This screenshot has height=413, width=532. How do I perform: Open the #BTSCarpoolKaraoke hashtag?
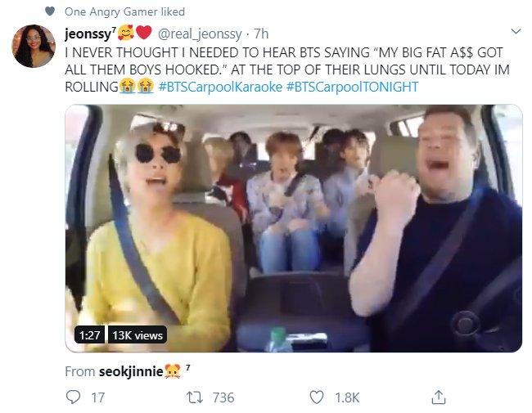click(220, 87)
